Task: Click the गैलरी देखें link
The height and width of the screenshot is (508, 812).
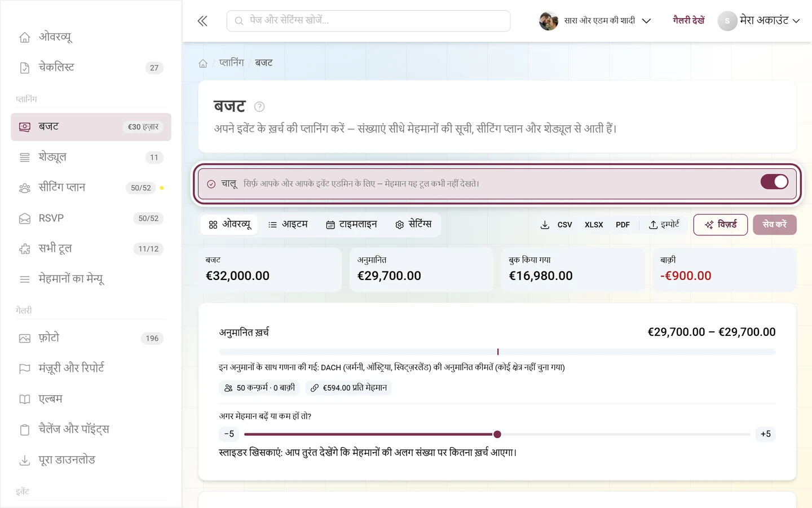Action: [x=689, y=21]
